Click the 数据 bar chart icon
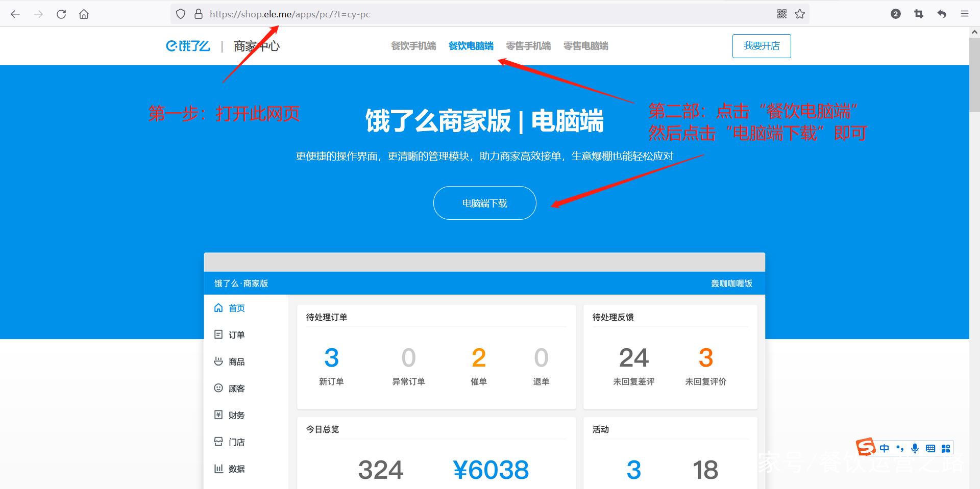Viewport: 980px width, 489px height. [x=218, y=468]
